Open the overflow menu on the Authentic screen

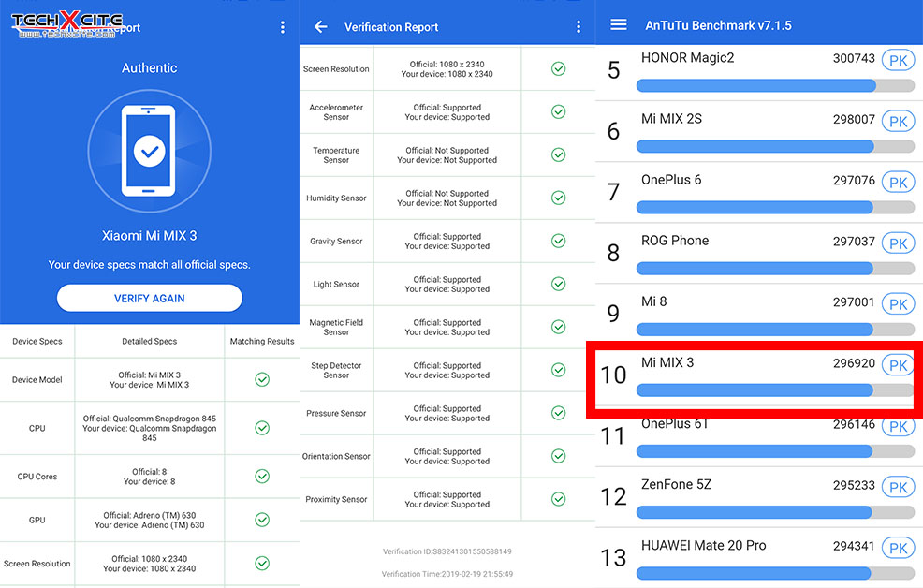click(283, 27)
